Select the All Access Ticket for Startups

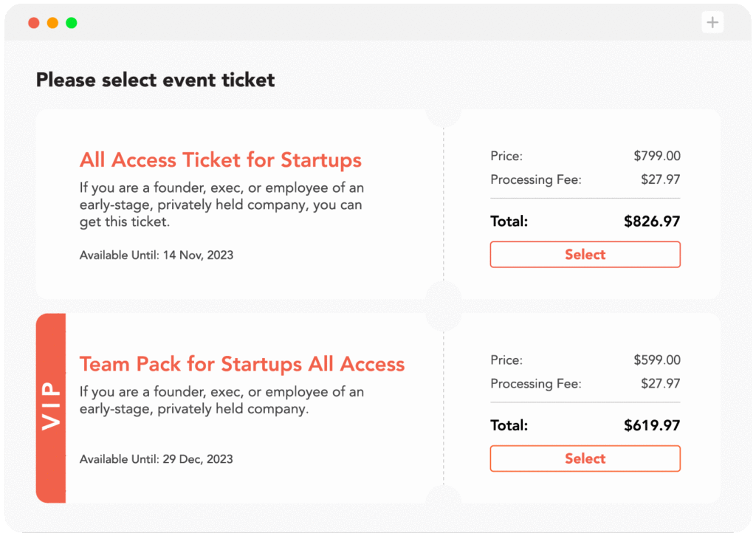(x=585, y=254)
